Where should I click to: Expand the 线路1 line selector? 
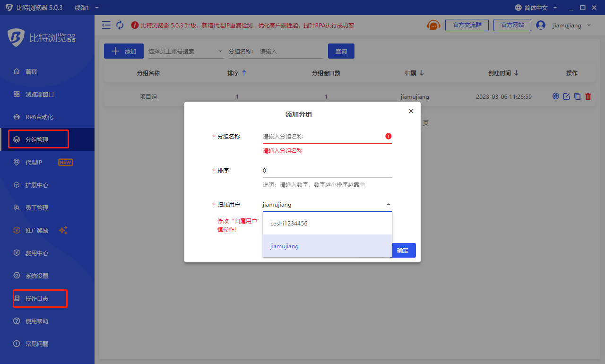tap(85, 8)
